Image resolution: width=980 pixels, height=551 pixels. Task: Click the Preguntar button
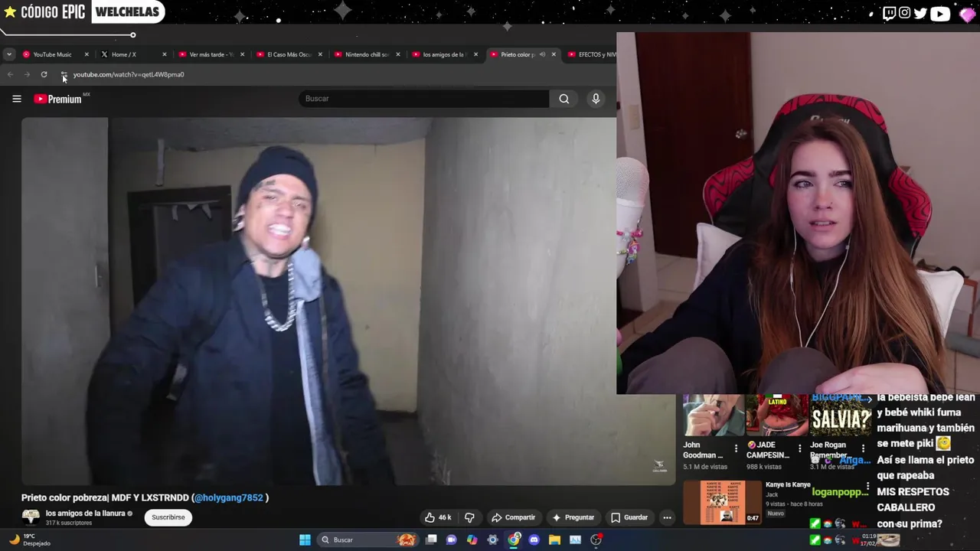pos(573,517)
